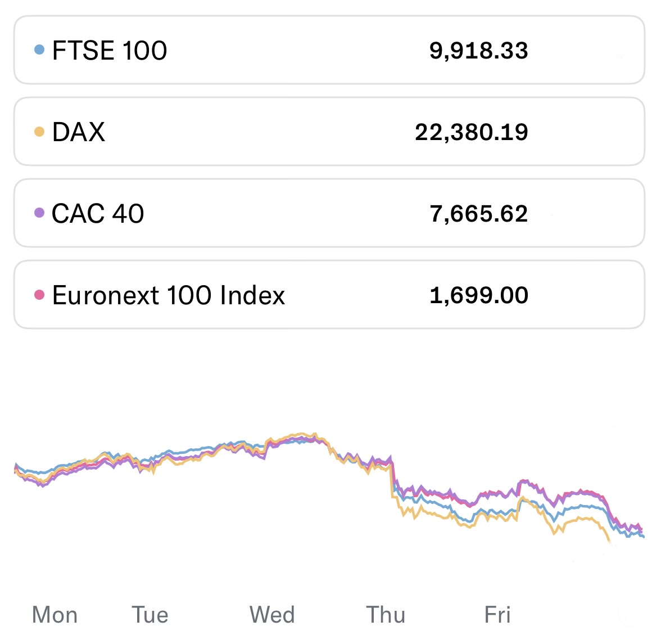The width and height of the screenshot is (661, 644).
Task: Select Mon on the chart axis
Action: pos(55,615)
